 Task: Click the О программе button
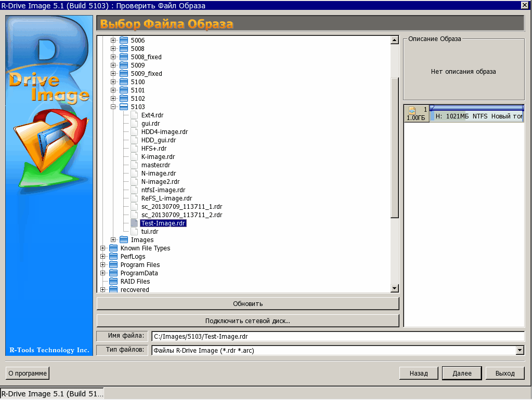coord(28,373)
